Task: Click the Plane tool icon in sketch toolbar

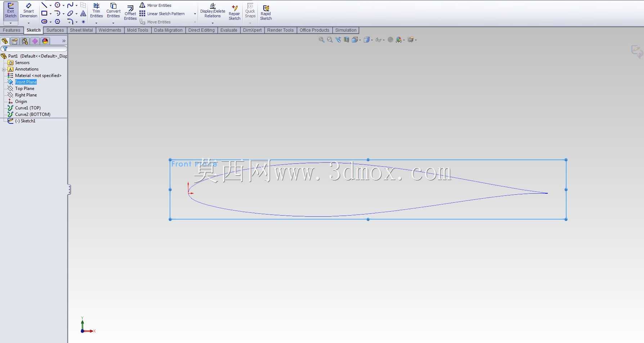Action: click(83, 5)
